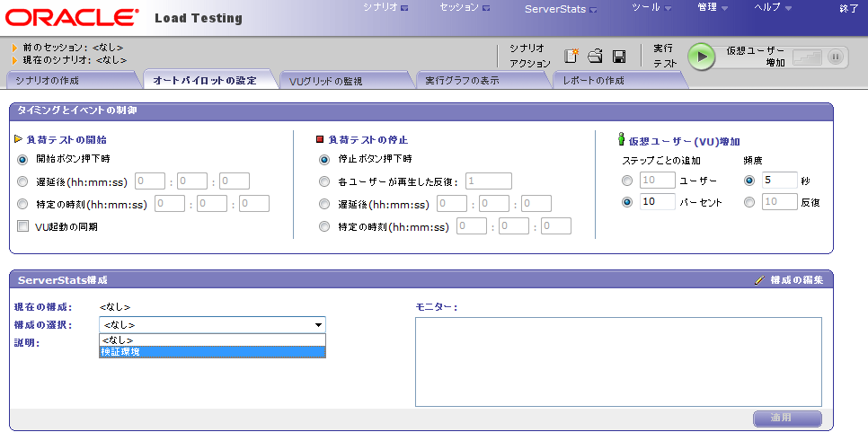Screen dimensions: 868x441
Task: Click the open scenario folder icon
Action: [x=595, y=56]
